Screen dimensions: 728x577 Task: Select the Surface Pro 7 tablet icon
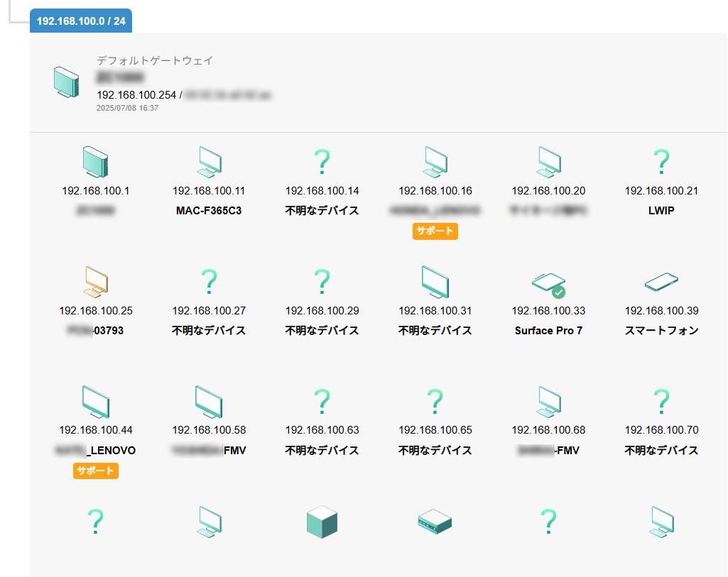point(548,283)
